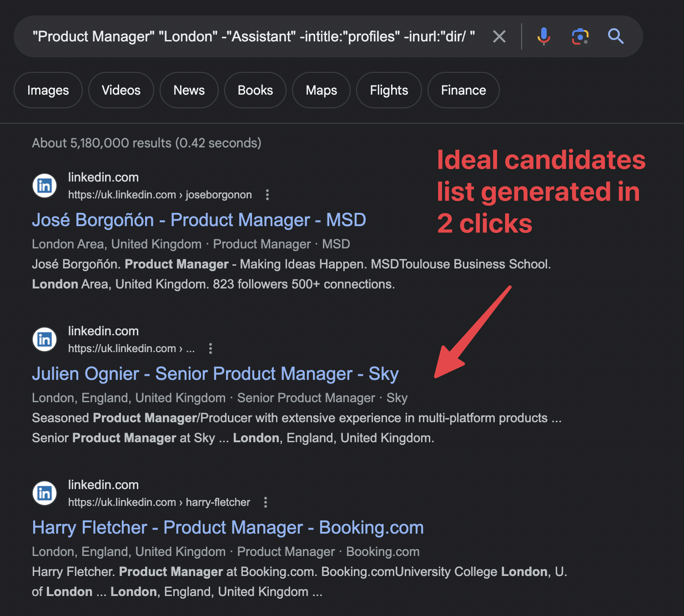684x616 pixels.
Task: Click the X to clear the search query
Action: pos(499,36)
